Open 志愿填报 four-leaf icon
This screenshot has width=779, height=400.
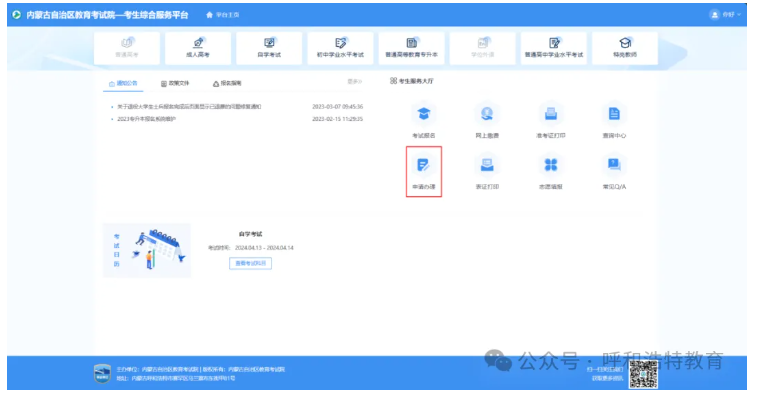[x=550, y=165]
